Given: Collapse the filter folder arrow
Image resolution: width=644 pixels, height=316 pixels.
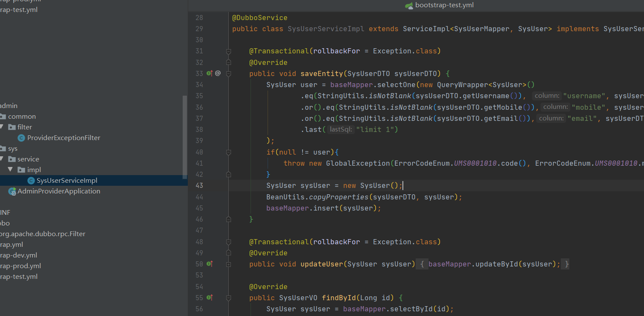Looking at the screenshot, I should (1, 127).
